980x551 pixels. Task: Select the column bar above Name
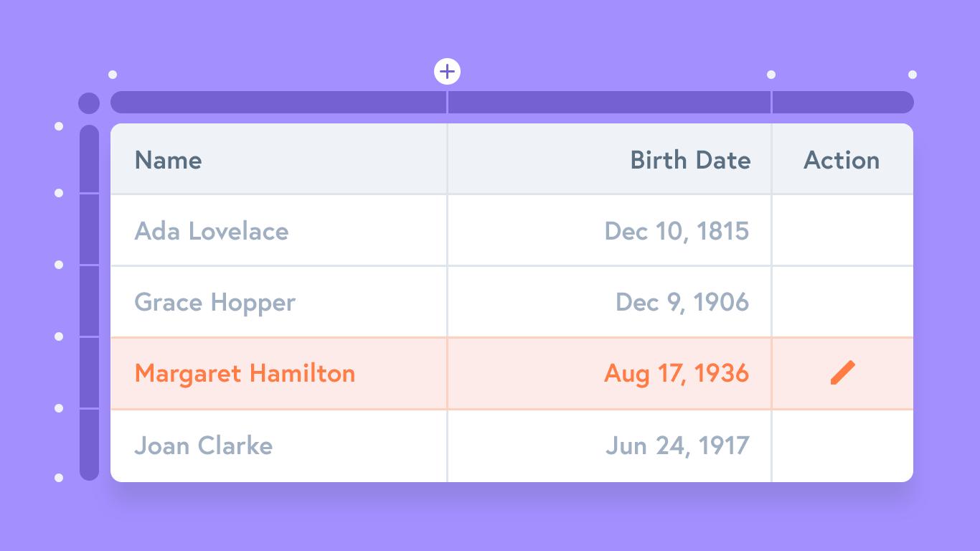[279, 103]
